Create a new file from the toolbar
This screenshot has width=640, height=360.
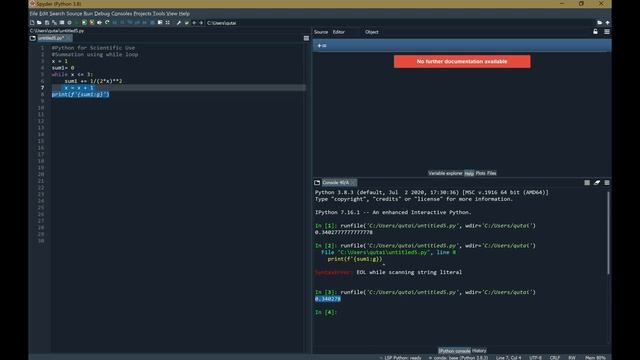(32, 23)
